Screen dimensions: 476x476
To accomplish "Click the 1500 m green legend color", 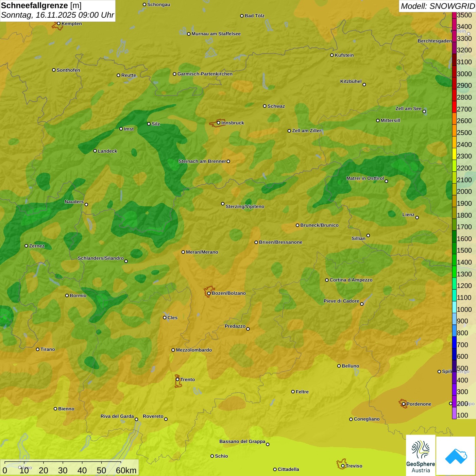I will (454, 248).
